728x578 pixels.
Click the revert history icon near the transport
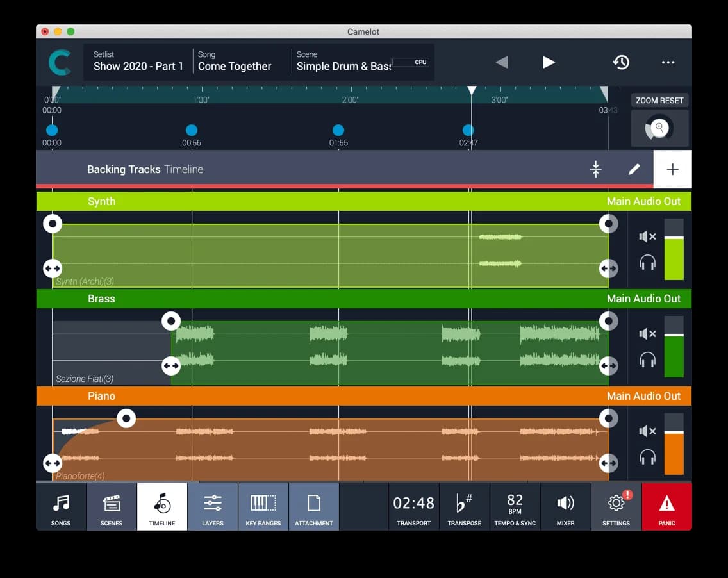(620, 62)
